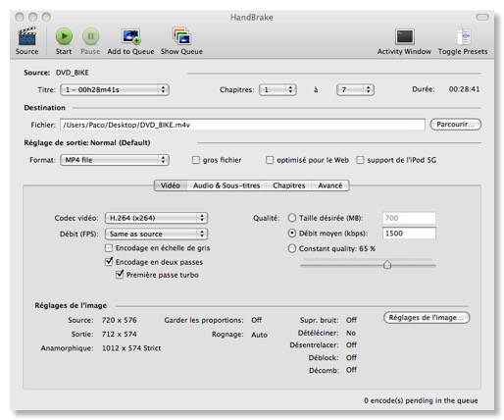Click the Anamorphique value 1012 x 574 Strict
The height and width of the screenshot is (420, 504).
tap(131, 348)
